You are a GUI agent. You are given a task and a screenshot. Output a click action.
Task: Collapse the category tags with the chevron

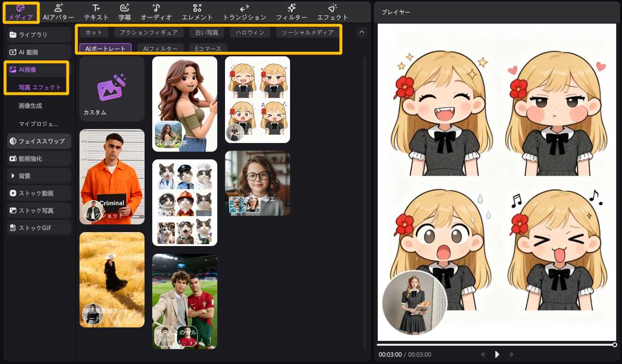[361, 32]
